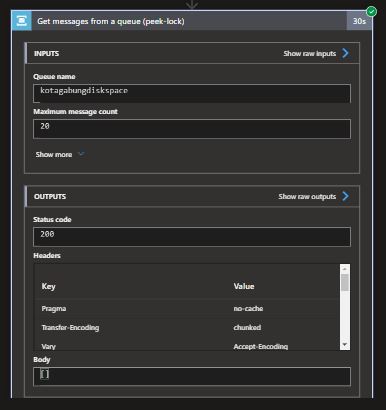Click the Status code label
The width and height of the screenshot is (386, 410).
[52, 220]
